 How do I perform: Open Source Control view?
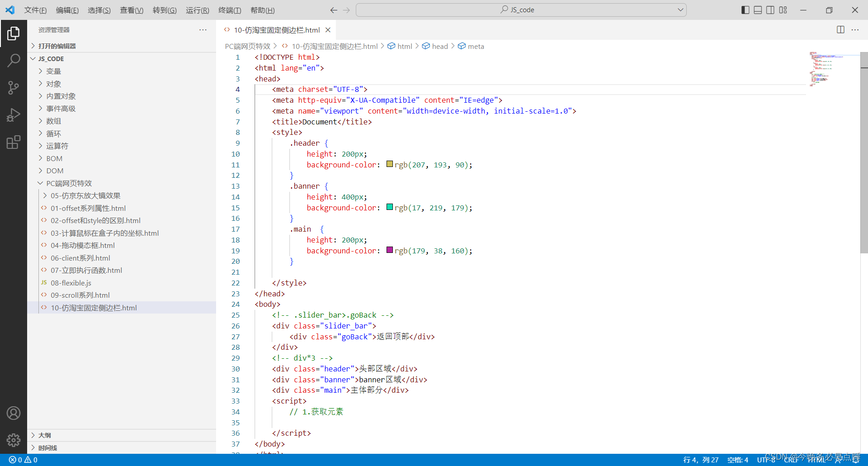pos(14,88)
